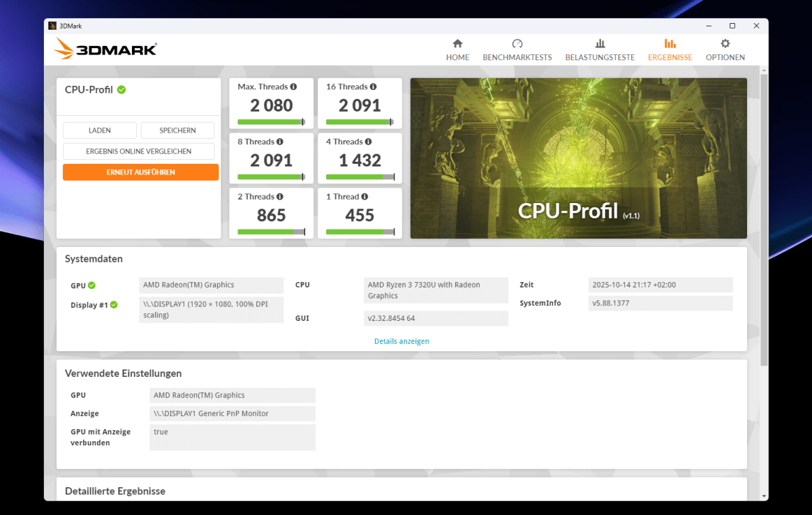Expand the Detaillierte Ergebnisse section

pos(114,491)
